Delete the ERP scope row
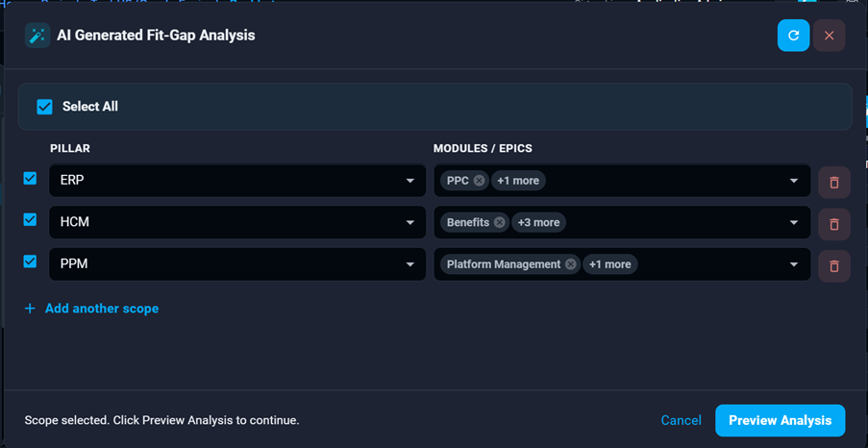This screenshot has height=448, width=868. point(834,183)
